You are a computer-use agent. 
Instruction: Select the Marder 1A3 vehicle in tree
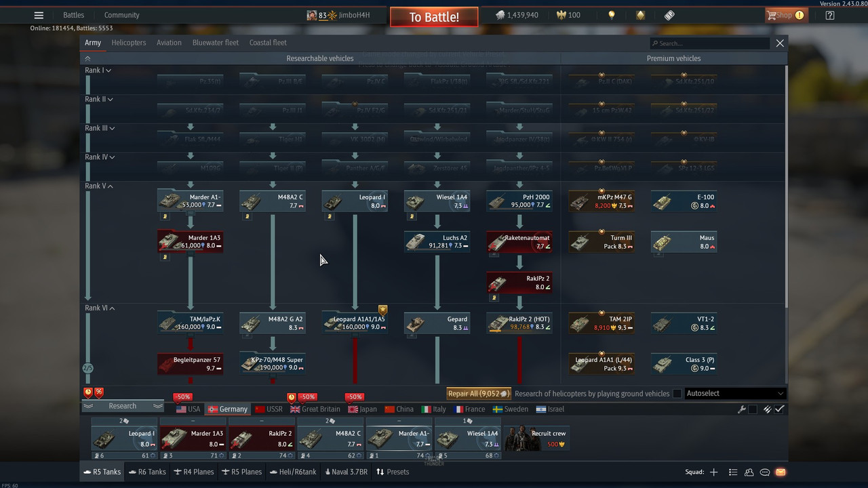[191, 241]
